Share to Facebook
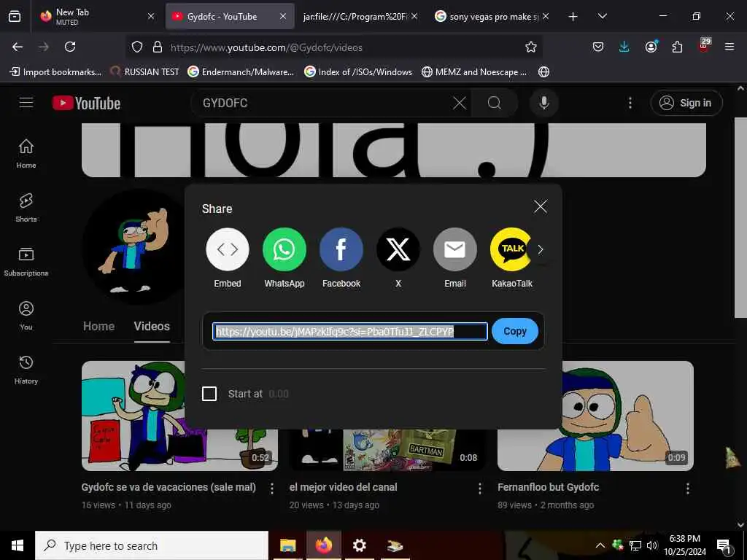Screen dimensions: 747x560 click(341, 249)
